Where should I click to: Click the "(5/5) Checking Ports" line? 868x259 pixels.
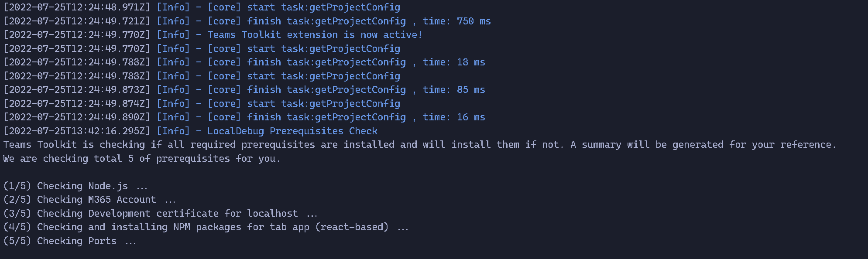click(x=69, y=241)
